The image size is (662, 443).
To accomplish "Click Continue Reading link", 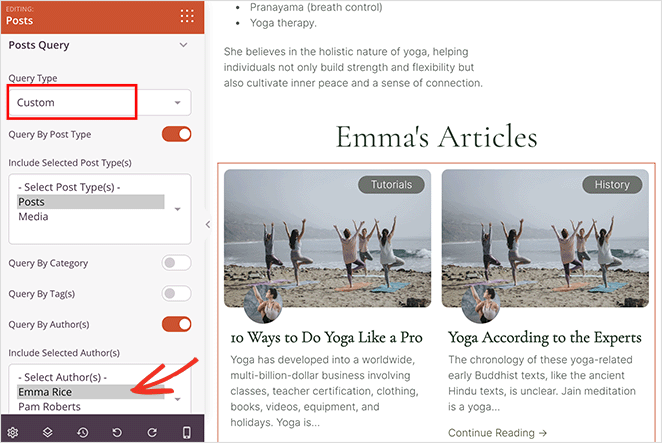I will click(x=497, y=433).
